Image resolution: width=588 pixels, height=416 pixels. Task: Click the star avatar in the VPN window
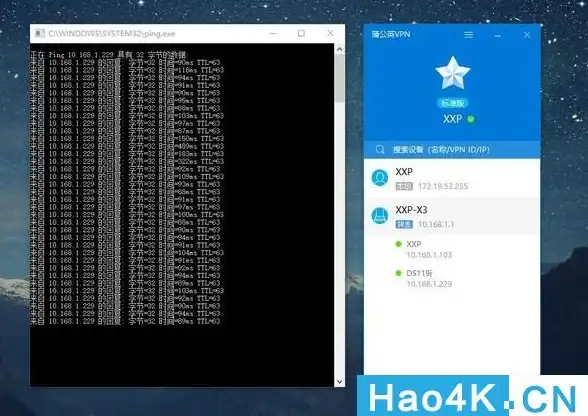coord(453,73)
